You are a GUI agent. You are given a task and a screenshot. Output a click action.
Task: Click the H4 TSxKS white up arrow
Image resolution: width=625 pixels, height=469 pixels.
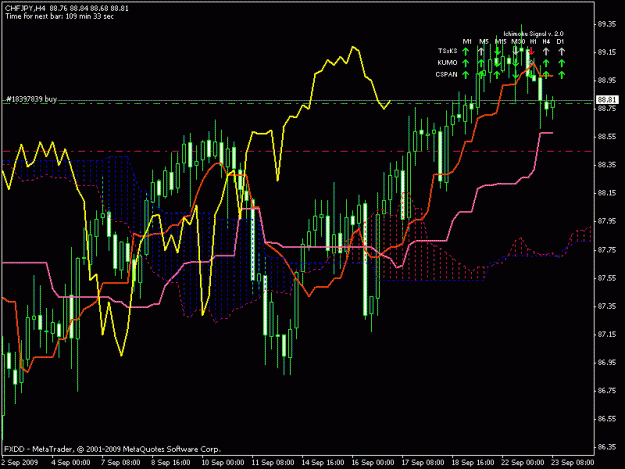pos(546,51)
